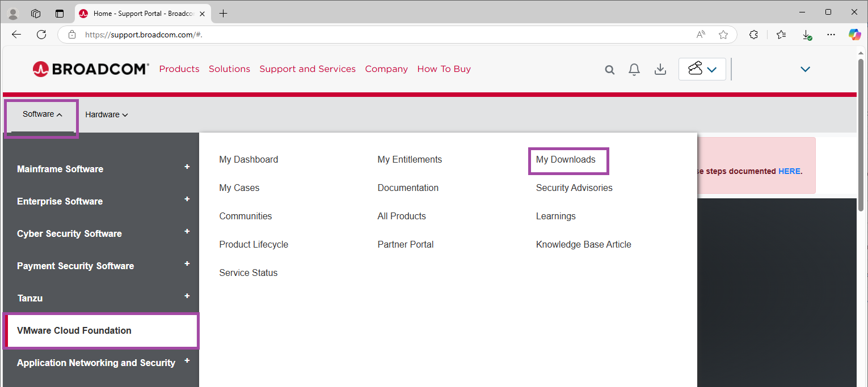Open My Downloads

[566, 160]
